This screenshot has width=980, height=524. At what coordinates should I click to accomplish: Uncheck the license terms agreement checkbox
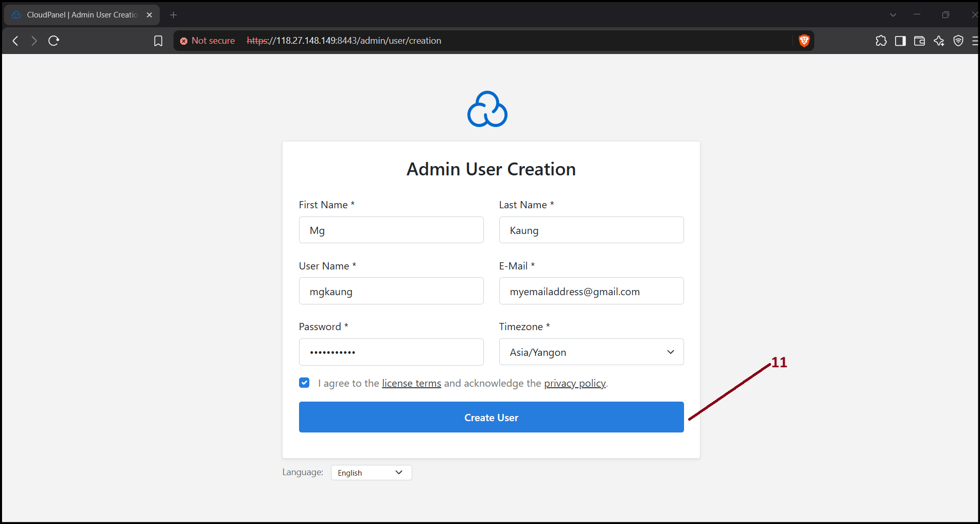tap(304, 383)
